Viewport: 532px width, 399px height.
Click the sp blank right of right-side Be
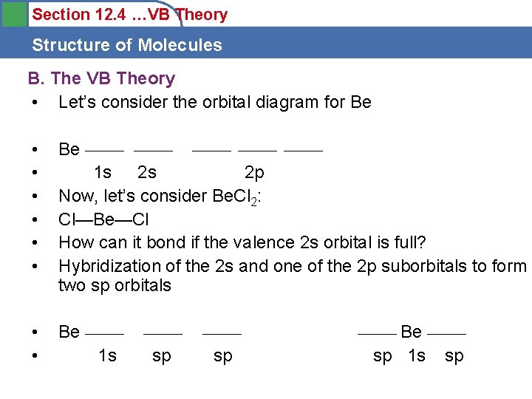point(447,334)
